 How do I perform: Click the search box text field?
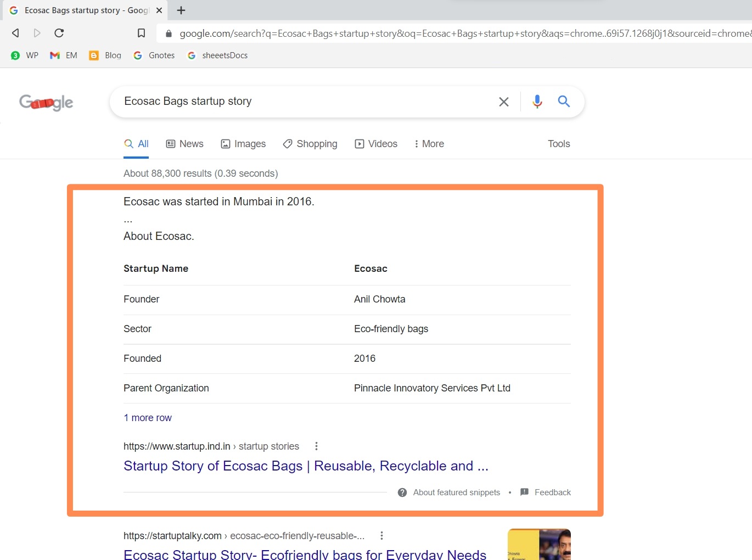point(307,101)
